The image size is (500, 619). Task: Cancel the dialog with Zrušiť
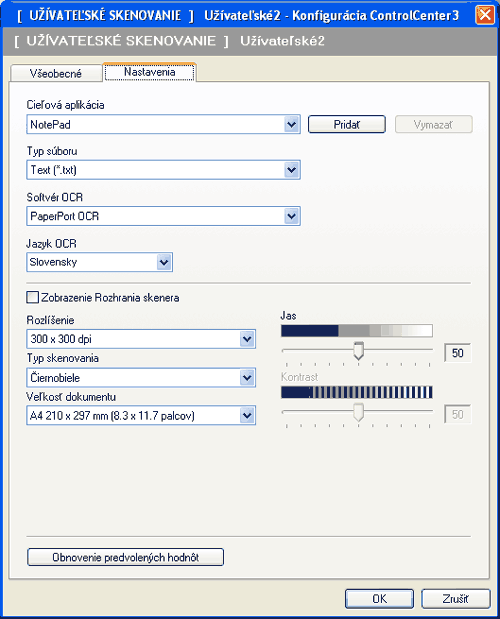[455, 599]
